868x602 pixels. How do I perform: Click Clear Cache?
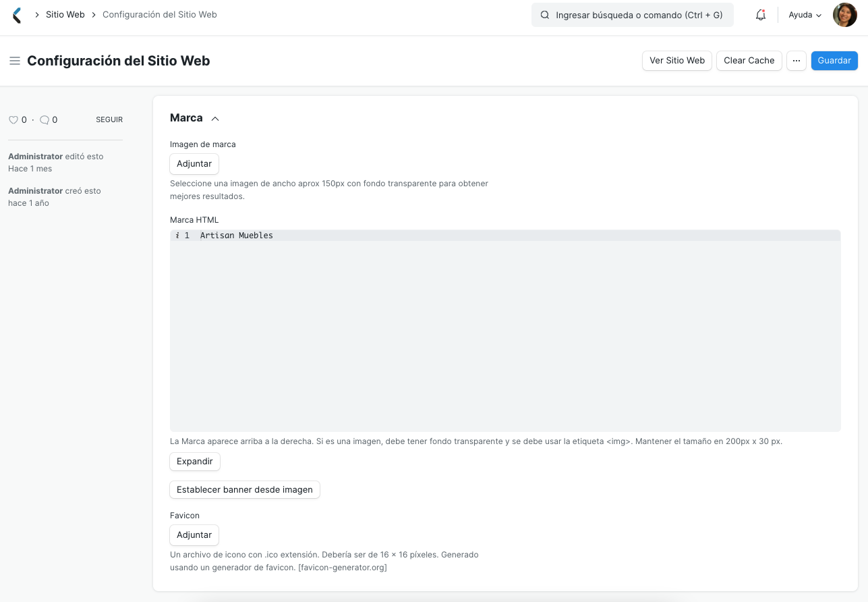click(x=749, y=61)
